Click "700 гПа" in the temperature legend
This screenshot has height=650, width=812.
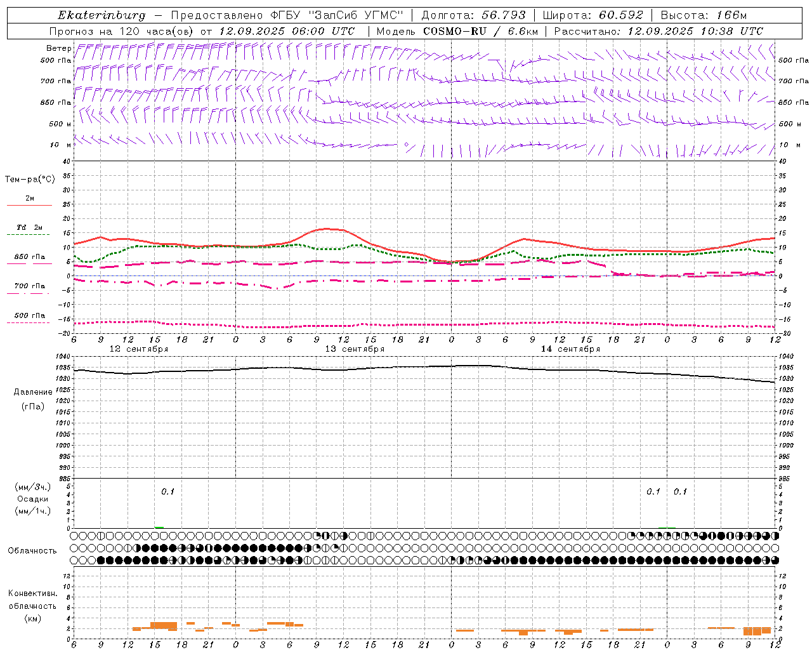click(x=29, y=286)
